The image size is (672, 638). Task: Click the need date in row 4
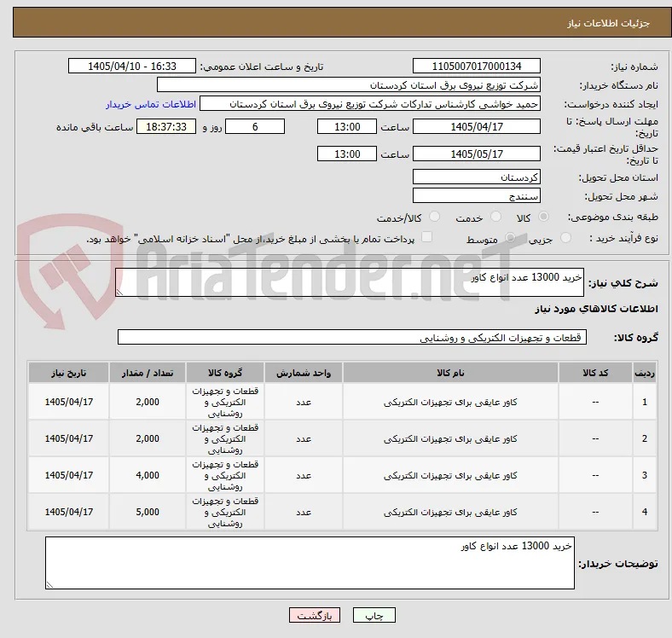tap(68, 512)
